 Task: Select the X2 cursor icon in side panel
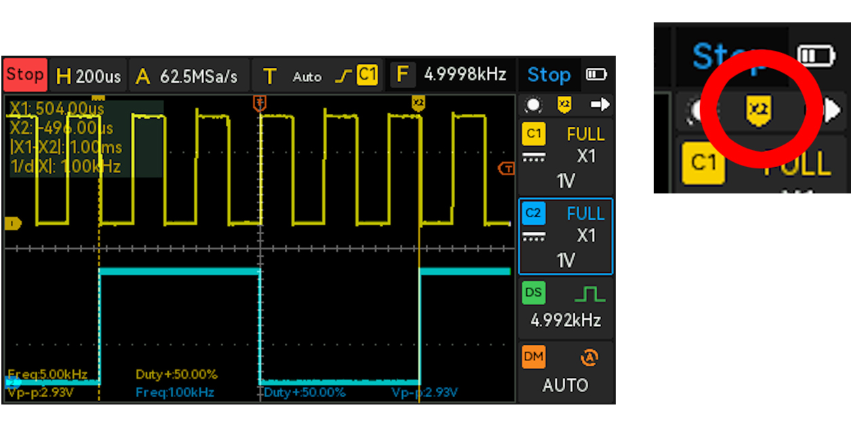564,105
